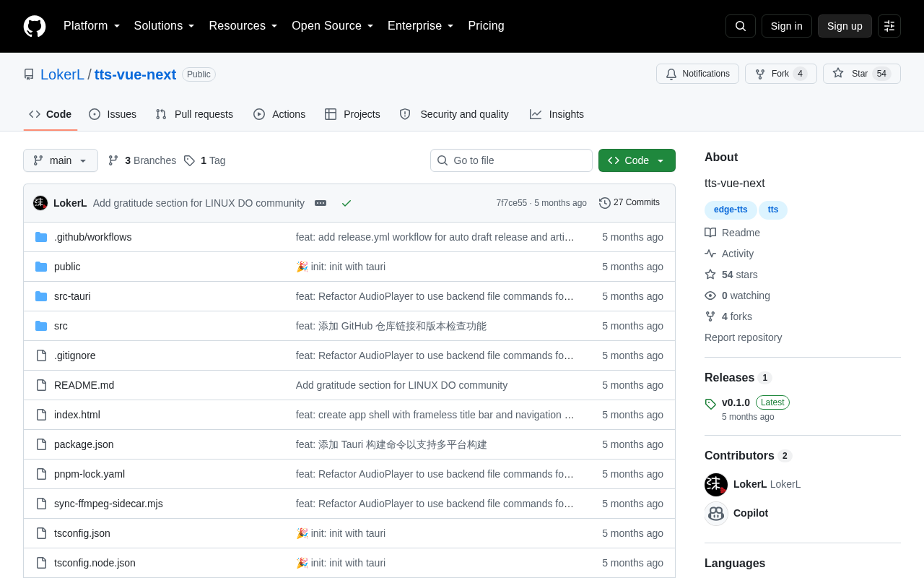Open commit hash 7f7ce55
The height and width of the screenshot is (578, 924).
click(x=512, y=203)
